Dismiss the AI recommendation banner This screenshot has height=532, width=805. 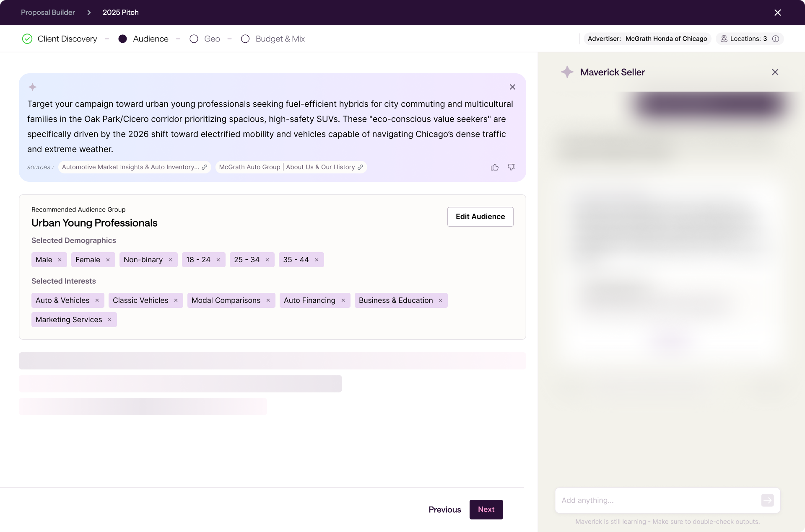512,87
